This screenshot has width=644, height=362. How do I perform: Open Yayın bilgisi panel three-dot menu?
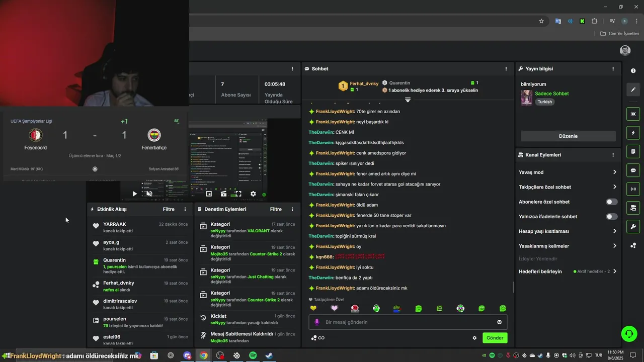click(x=613, y=68)
